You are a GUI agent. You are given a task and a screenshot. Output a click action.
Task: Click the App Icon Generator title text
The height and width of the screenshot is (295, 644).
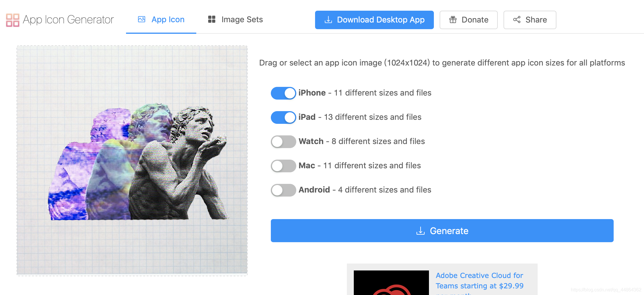[68, 20]
